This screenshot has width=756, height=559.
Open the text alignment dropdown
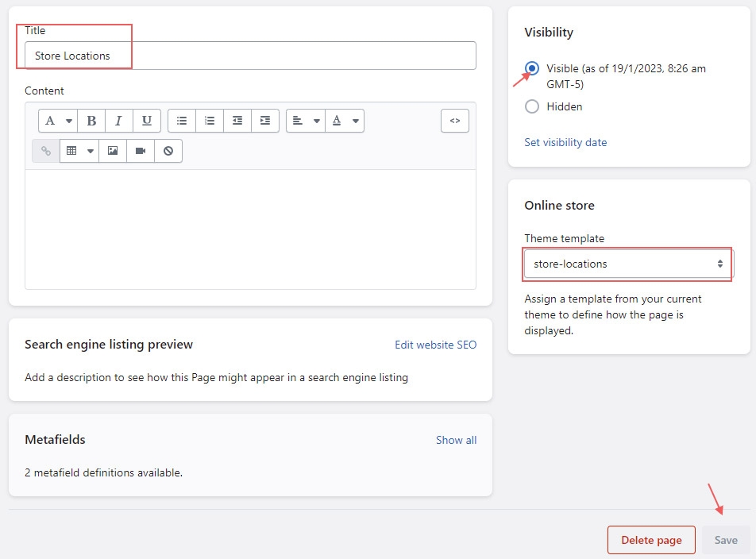(306, 121)
